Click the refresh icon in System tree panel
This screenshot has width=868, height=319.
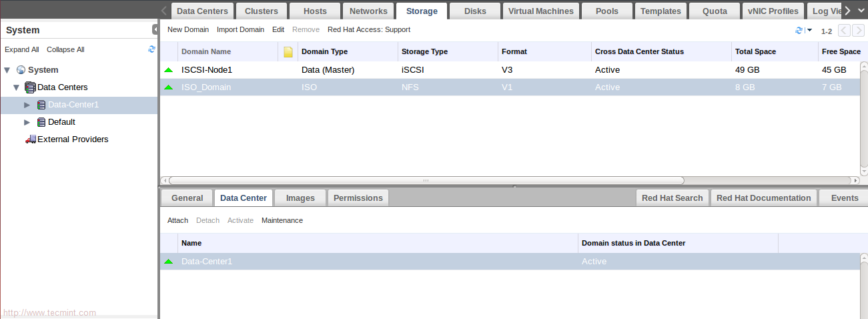coord(151,49)
